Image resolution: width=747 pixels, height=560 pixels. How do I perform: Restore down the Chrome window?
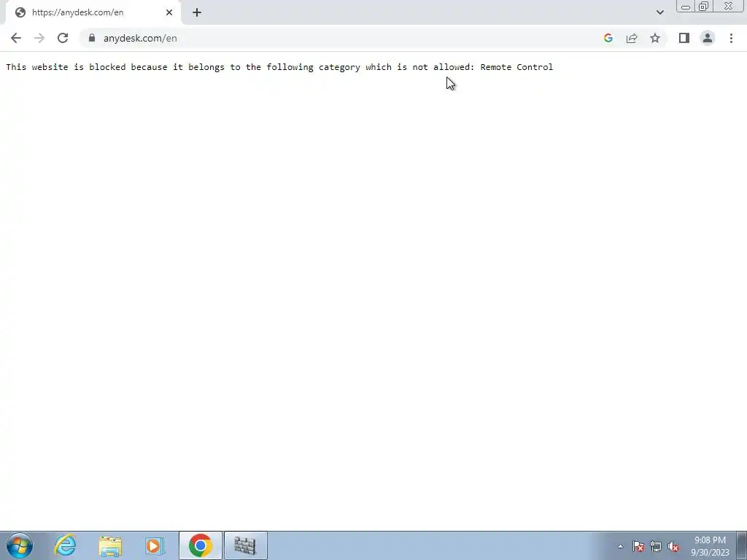point(703,7)
